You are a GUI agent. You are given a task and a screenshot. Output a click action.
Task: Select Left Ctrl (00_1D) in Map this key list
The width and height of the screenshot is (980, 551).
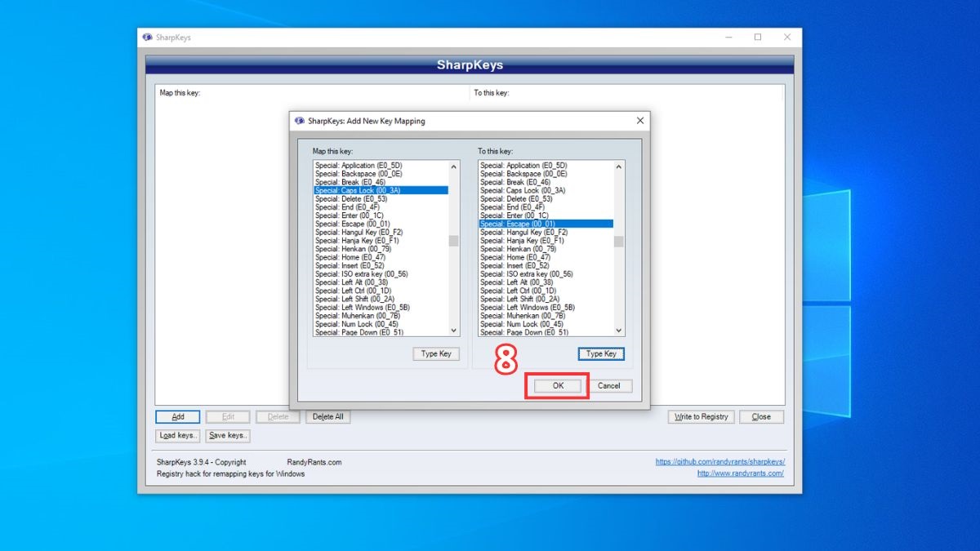click(x=381, y=291)
